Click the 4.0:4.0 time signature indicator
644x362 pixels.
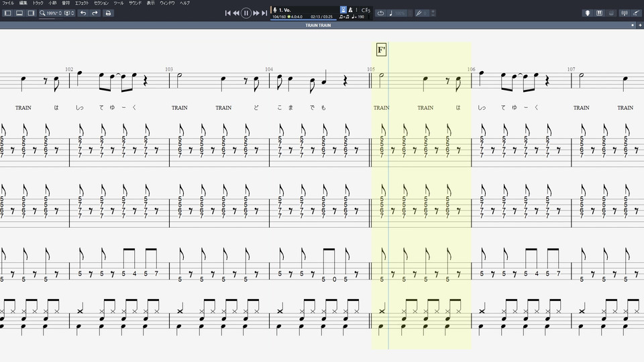click(295, 17)
